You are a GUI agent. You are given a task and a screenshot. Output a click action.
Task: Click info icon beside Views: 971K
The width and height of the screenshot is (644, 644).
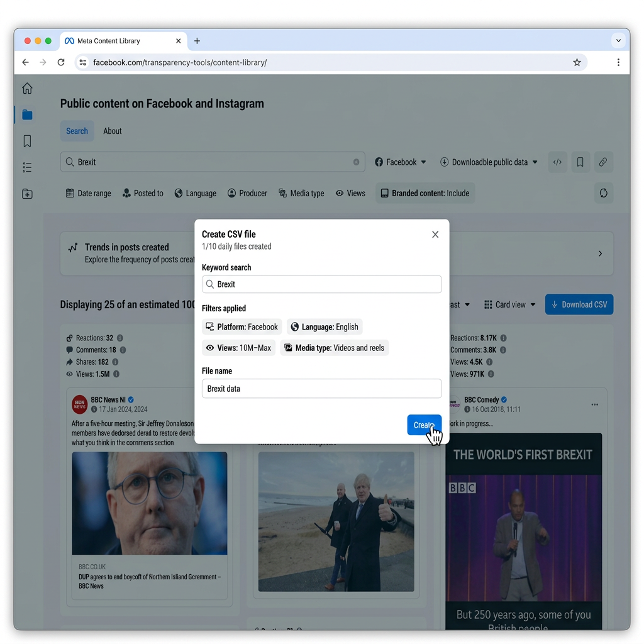coord(491,374)
